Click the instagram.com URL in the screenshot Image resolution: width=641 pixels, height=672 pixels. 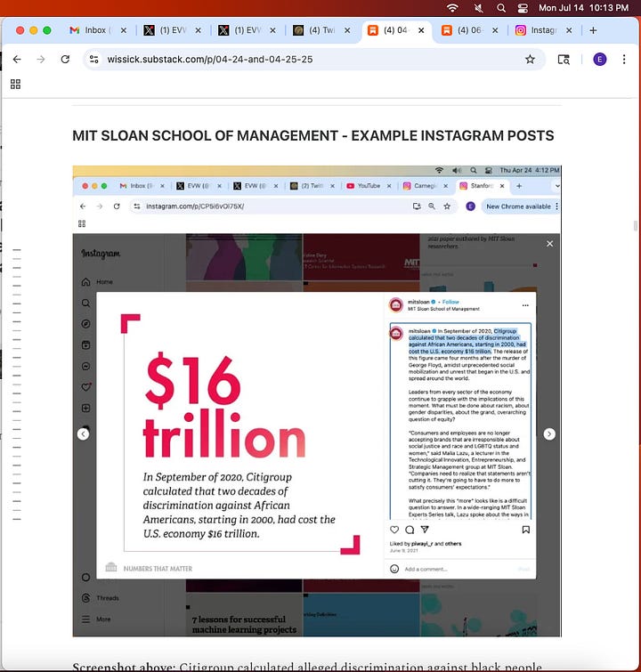point(195,206)
